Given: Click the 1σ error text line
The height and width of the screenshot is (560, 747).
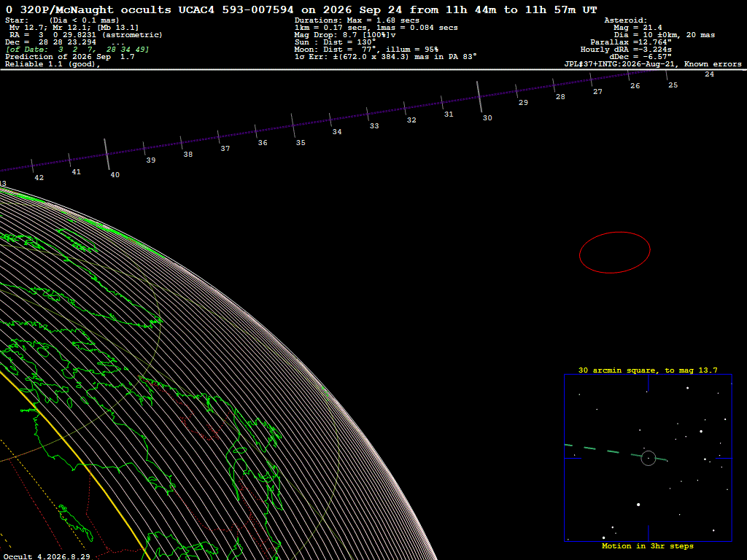Looking at the screenshot, I should coord(385,56).
